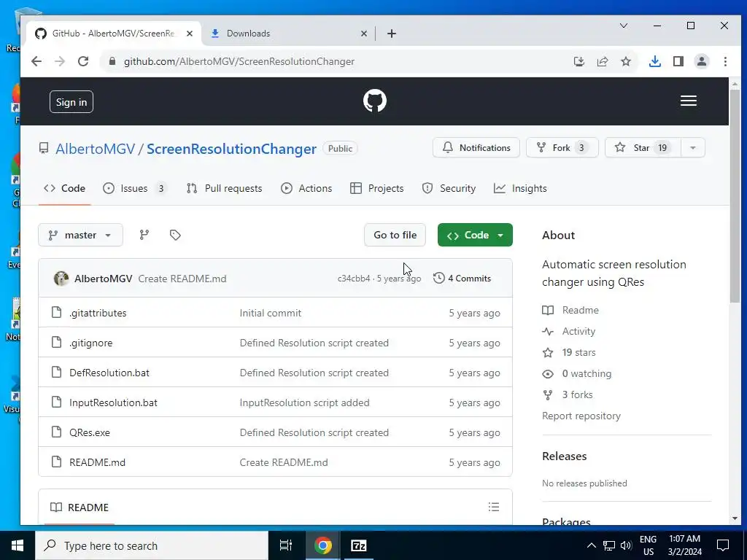The height and width of the screenshot is (560, 747).
Task: Open the Chrome three-dot menu
Action: pyautogui.click(x=725, y=61)
